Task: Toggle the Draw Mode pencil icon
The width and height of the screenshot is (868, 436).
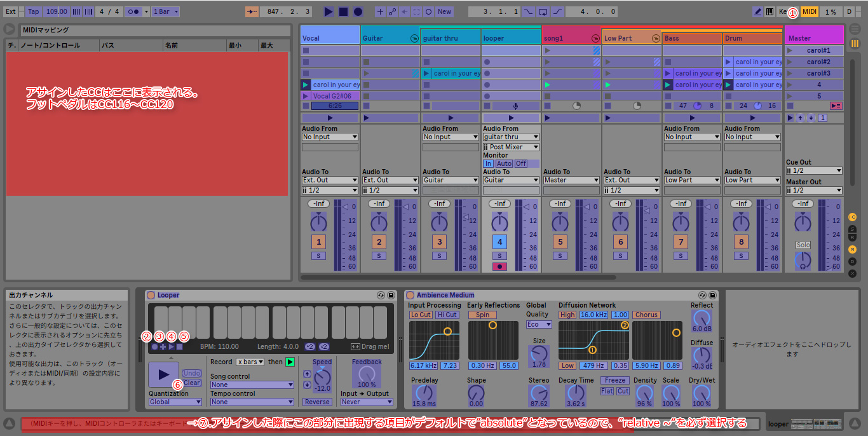Action: pyautogui.click(x=757, y=11)
